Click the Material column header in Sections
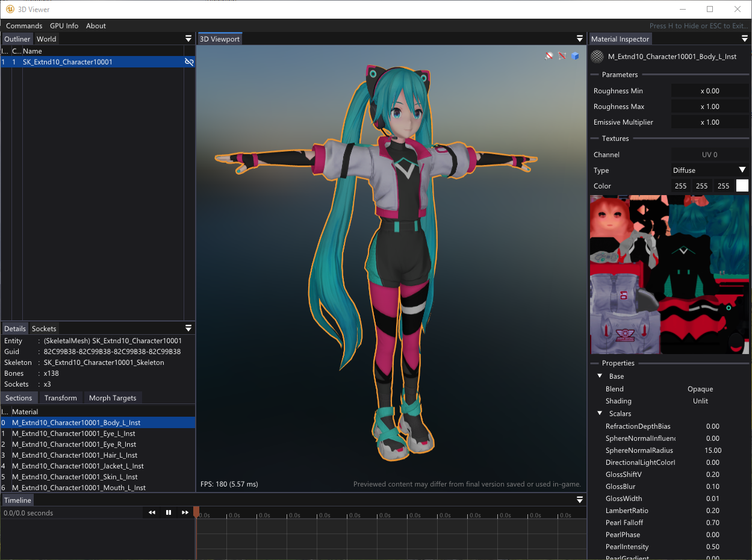The height and width of the screenshot is (560, 752). pos(25,412)
